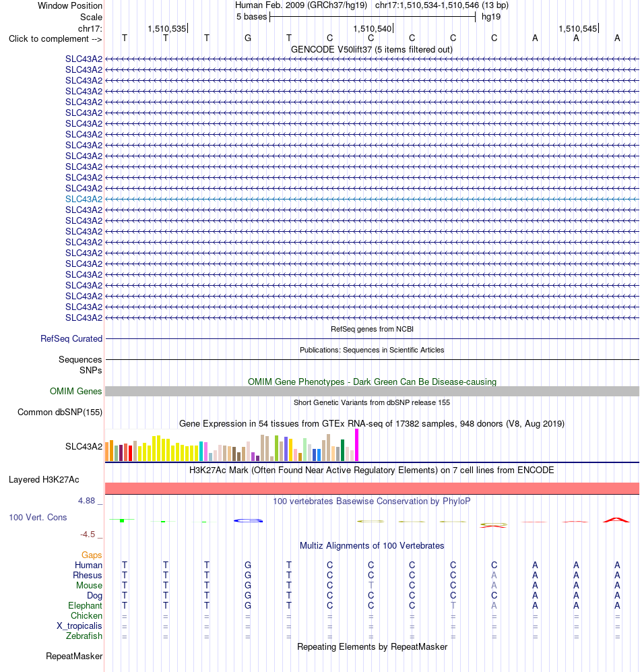The width and height of the screenshot is (640, 672).
Task: Open the GENCODE V50lift37 track title
Action: pos(371,49)
